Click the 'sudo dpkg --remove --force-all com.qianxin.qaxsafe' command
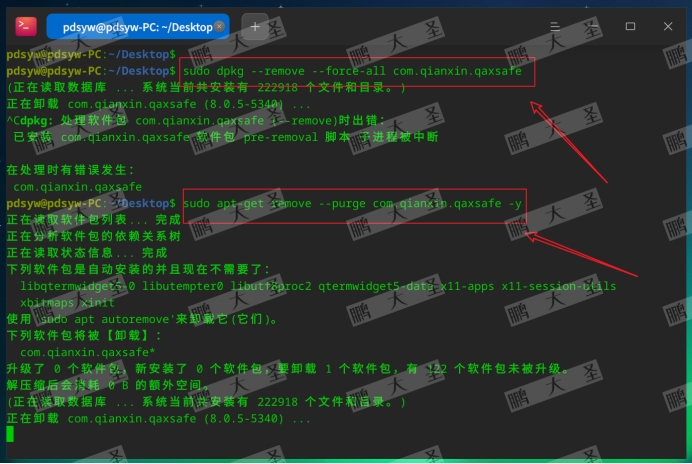This screenshot has width=692, height=464. (352, 71)
